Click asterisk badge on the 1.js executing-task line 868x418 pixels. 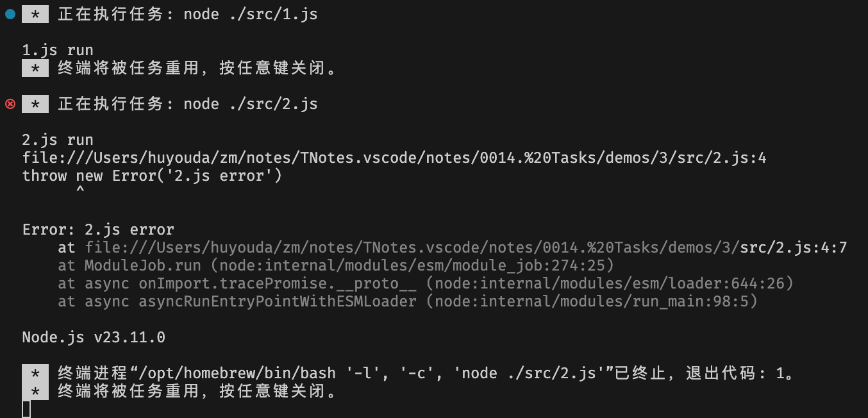click(35, 14)
